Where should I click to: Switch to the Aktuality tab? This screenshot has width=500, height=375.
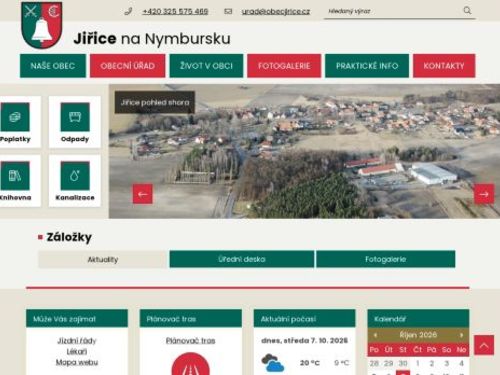point(103,259)
